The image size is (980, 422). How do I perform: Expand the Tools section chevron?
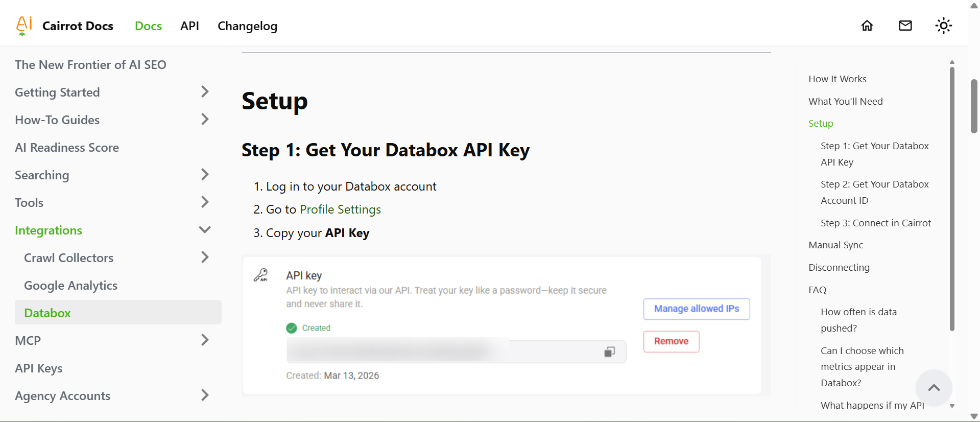click(205, 202)
